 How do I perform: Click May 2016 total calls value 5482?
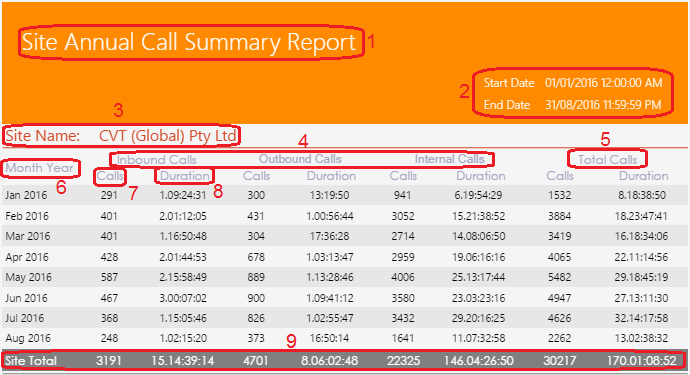point(559,277)
